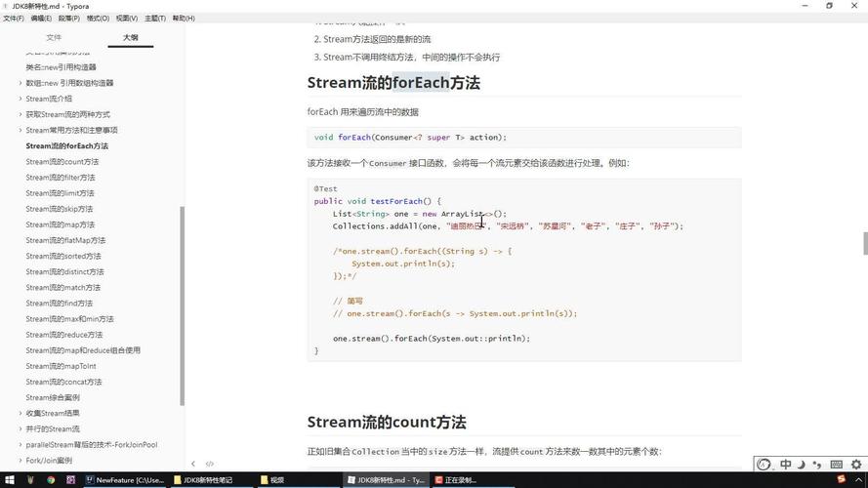This screenshot has width=868, height=488.
Task: Toggle source code mode icon
Action: point(210,464)
